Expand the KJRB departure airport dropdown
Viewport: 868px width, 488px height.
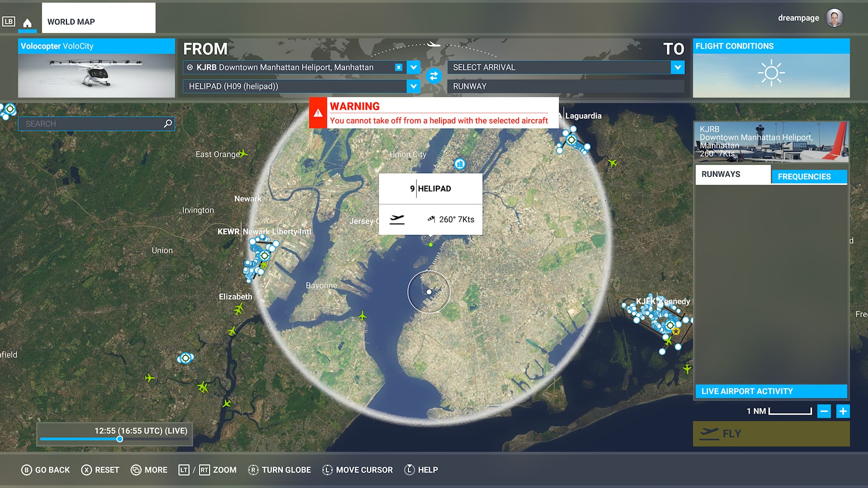(x=413, y=67)
